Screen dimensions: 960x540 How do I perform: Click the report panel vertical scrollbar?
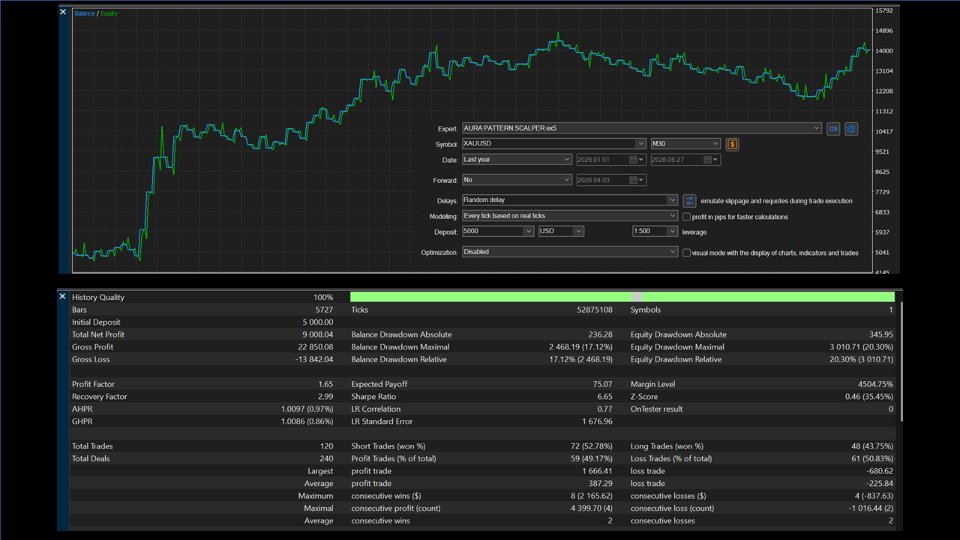901,361
